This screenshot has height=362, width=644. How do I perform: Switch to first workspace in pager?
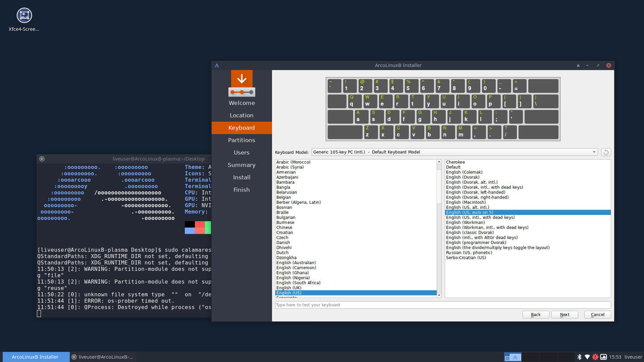(513, 357)
